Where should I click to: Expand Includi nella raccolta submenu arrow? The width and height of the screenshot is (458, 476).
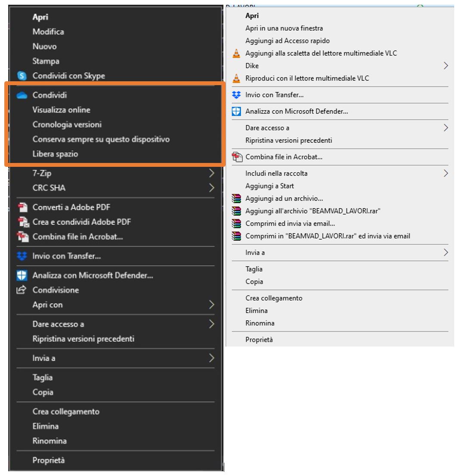[x=446, y=173]
